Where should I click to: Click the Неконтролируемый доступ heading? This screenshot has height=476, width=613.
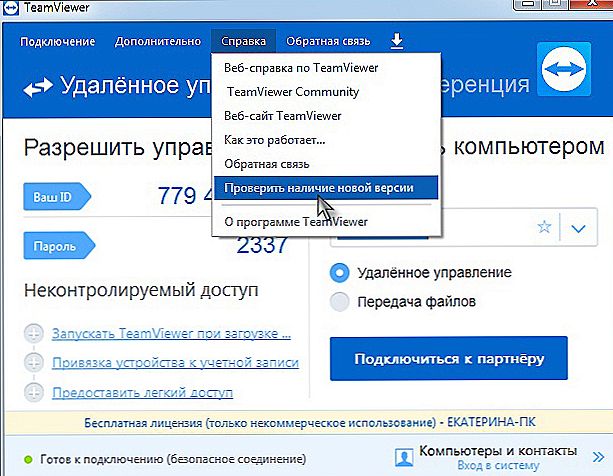coord(141,291)
